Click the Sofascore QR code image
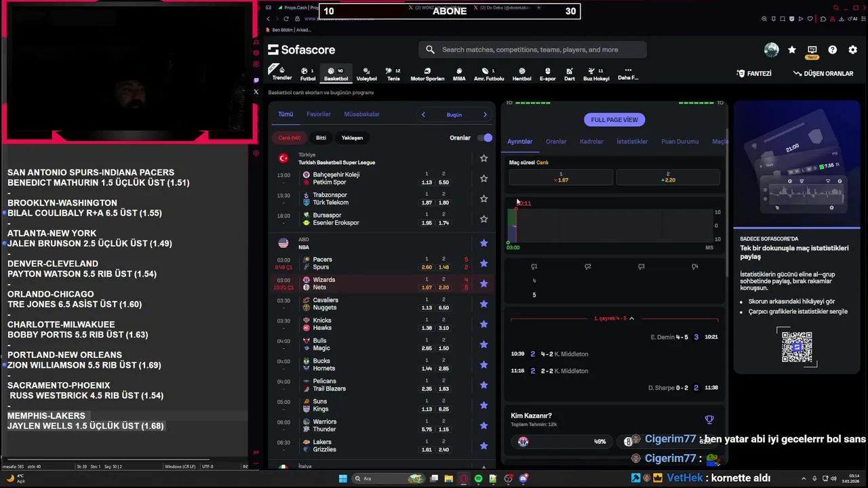868x488 pixels. [797, 346]
